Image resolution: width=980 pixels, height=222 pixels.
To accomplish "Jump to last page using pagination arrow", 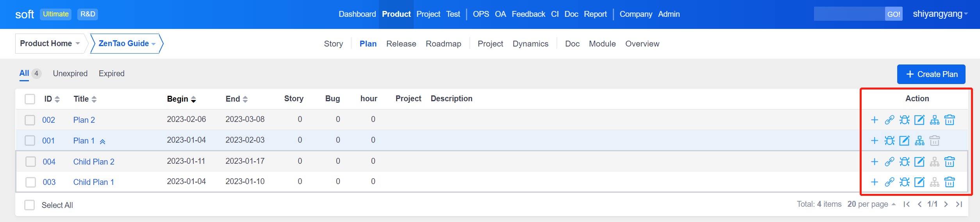I will [x=959, y=204].
